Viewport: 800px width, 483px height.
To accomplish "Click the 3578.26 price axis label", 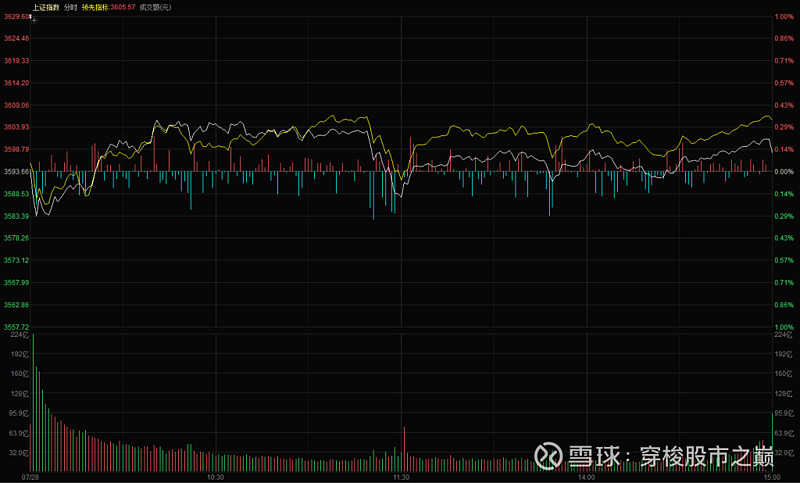I will coord(16,238).
